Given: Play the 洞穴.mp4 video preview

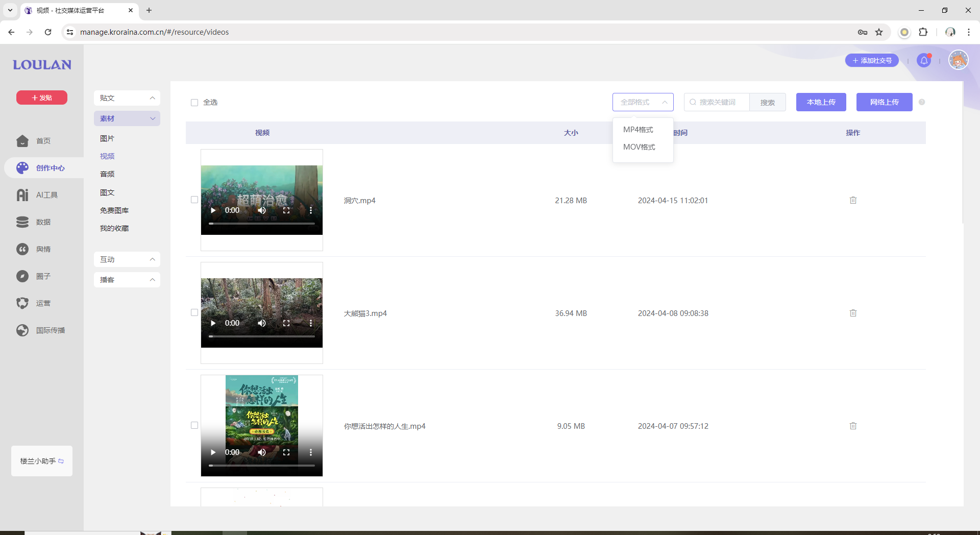Looking at the screenshot, I should pyautogui.click(x=213, y=210).
